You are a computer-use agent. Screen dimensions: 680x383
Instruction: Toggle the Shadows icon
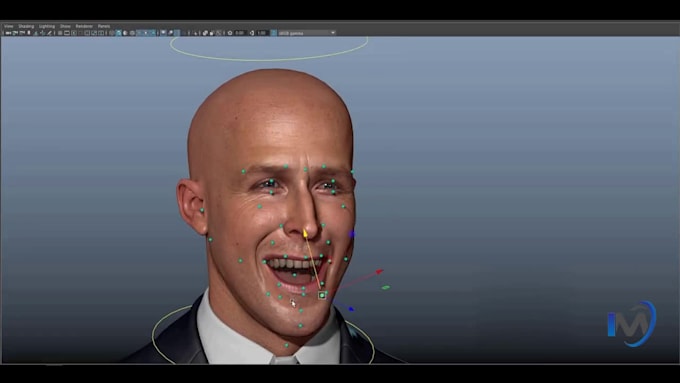153,33
